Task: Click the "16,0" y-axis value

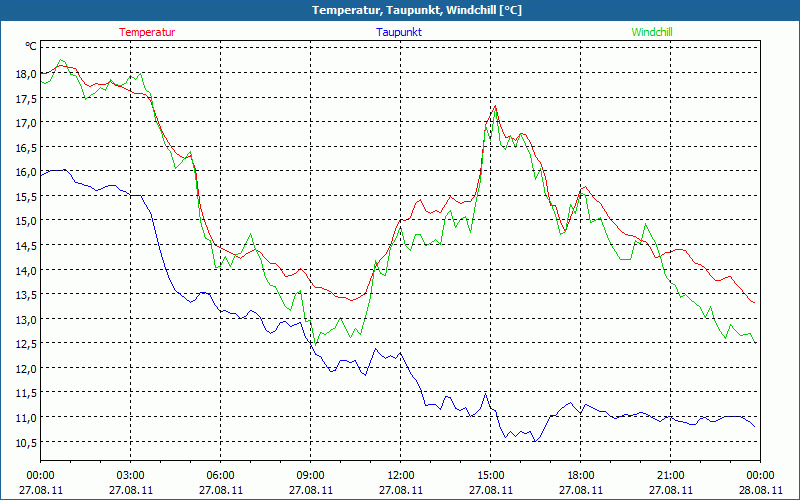Action: point(26,172)
